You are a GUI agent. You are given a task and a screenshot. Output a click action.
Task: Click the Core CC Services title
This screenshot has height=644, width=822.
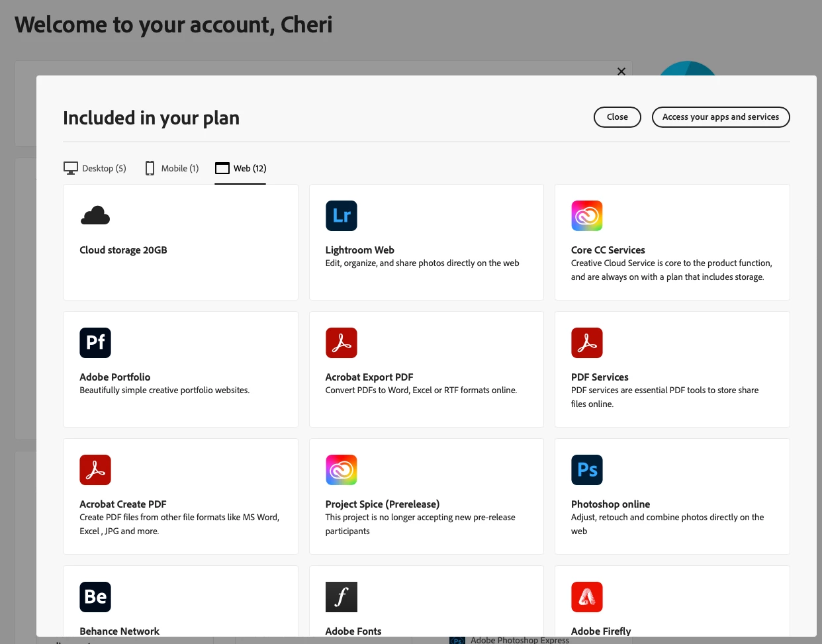(x=608, y=250)
